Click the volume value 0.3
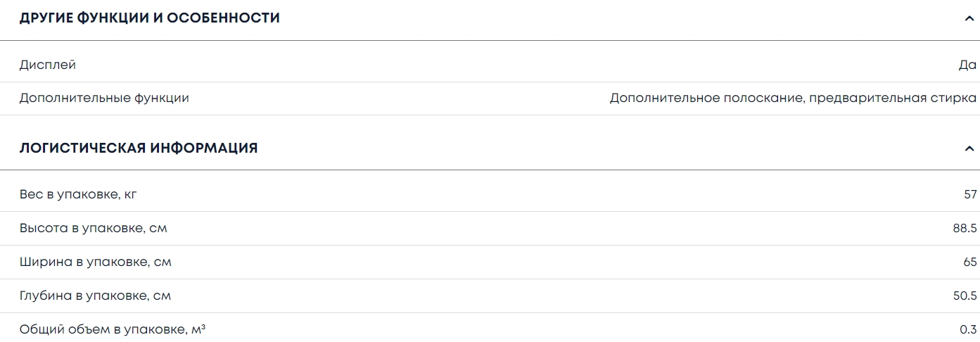The height and width of the screenshot is (342, 980). pyautogui.click(x=969, y=329)
